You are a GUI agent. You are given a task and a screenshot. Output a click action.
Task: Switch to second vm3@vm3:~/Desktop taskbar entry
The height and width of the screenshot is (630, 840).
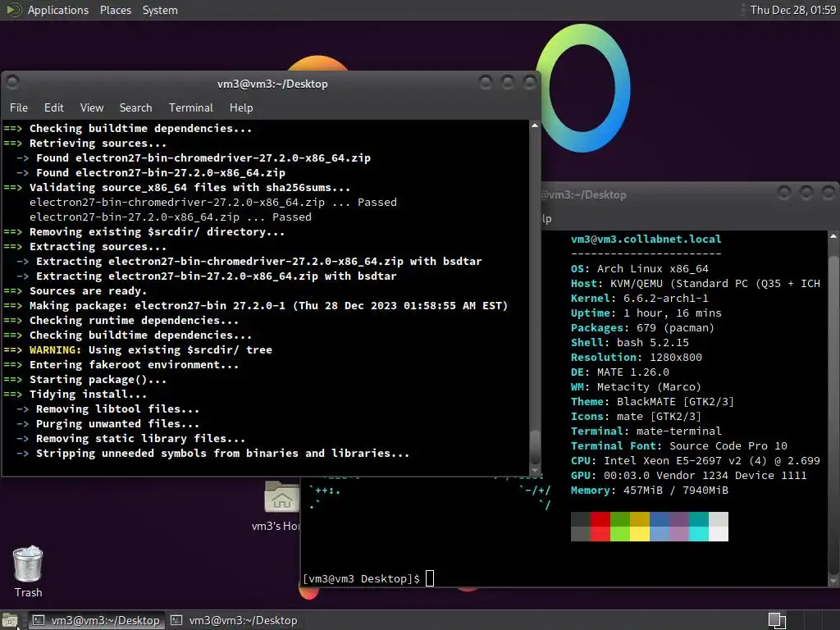coord(234,620)
